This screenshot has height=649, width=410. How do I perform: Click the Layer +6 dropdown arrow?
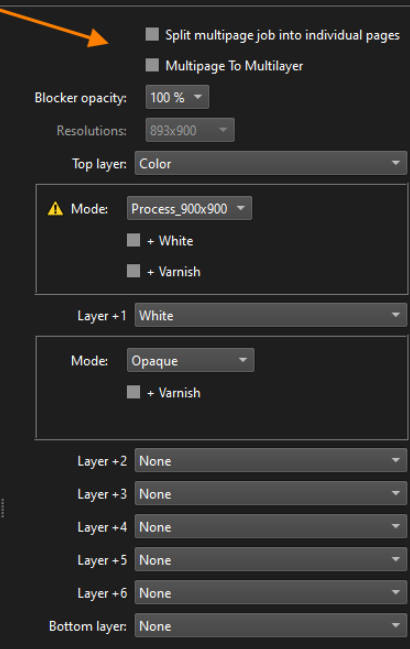point(396,593)
